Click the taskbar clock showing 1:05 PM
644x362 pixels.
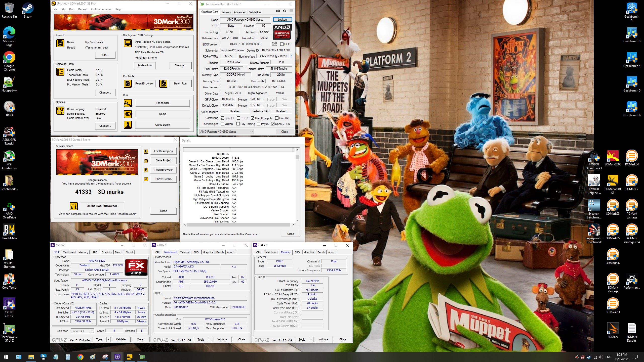[622, 357]
